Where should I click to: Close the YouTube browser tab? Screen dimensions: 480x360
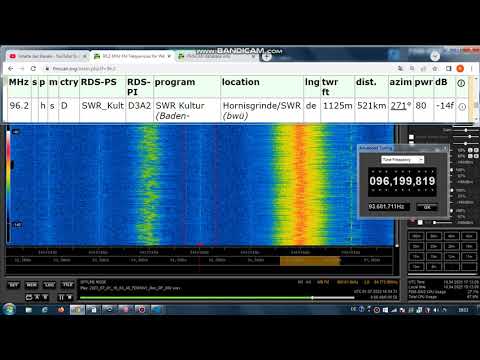[x=84, y=56]
